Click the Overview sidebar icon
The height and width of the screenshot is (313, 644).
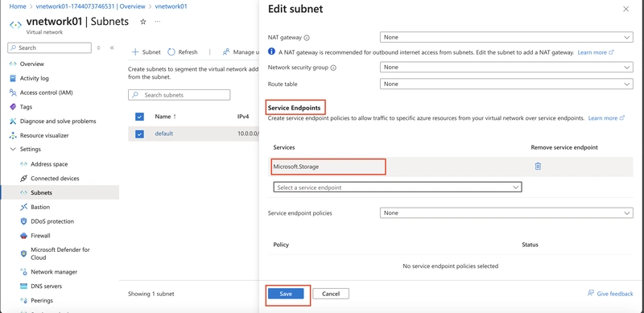(x=13, y=64)
